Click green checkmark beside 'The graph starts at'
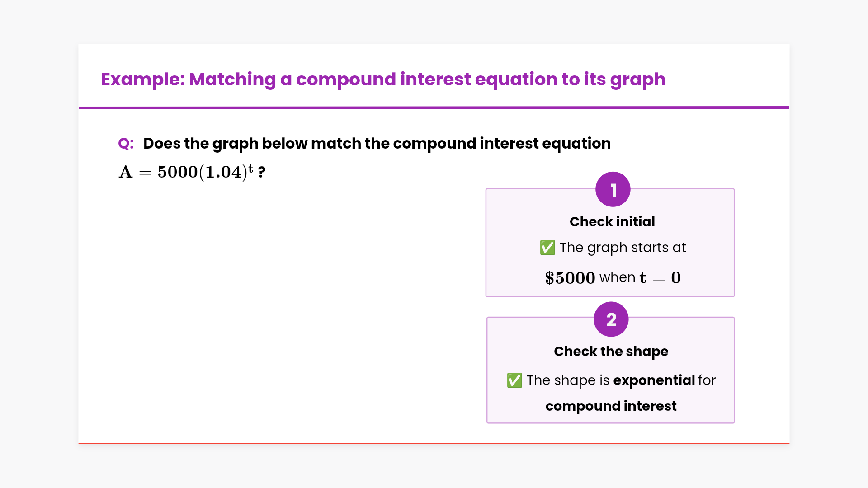 tap(547, 248)
